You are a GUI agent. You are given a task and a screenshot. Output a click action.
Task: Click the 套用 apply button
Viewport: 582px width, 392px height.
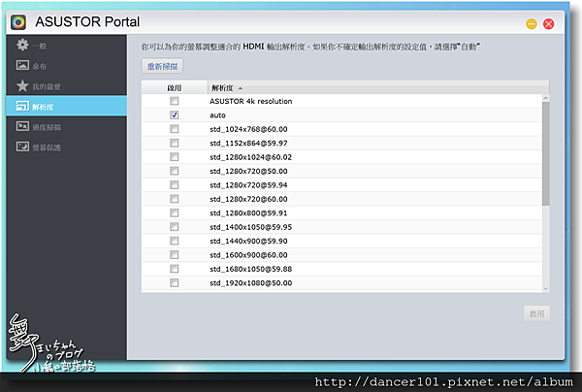[536, 313]
